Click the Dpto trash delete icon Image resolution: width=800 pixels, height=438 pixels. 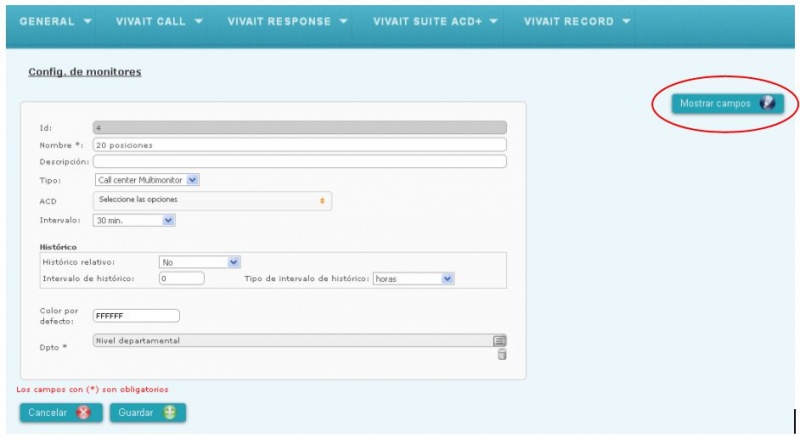pos(502,354)
